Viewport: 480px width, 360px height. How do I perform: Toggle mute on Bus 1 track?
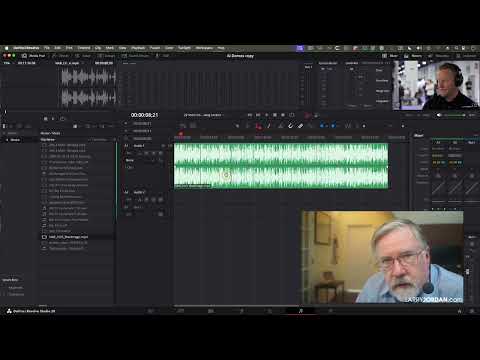[x=161, y=214]
